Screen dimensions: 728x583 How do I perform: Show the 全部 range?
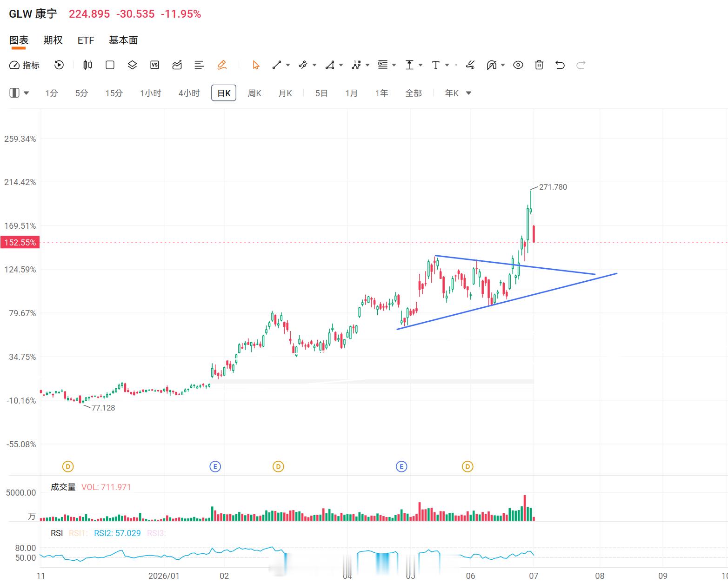tap(414, 93)
